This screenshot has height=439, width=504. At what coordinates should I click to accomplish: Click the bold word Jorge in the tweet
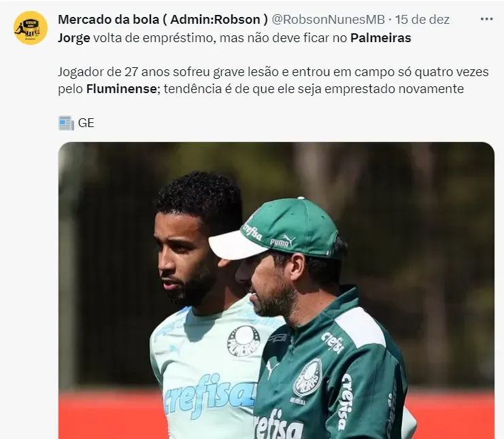coord(74,38)
